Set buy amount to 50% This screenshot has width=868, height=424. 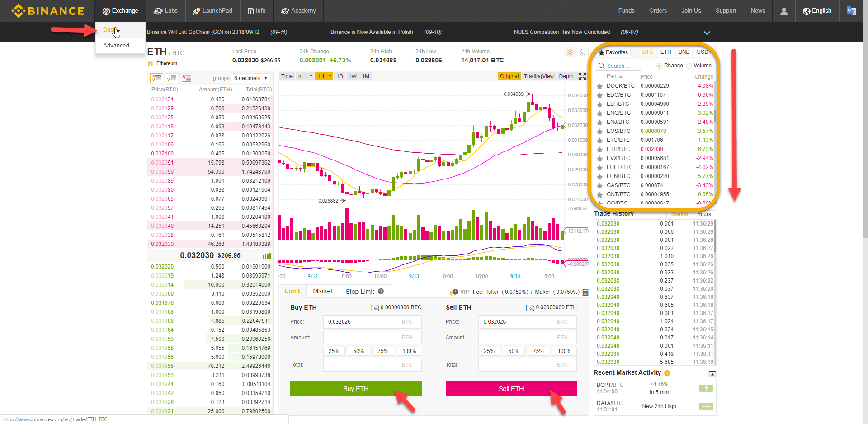coord(359,351)
